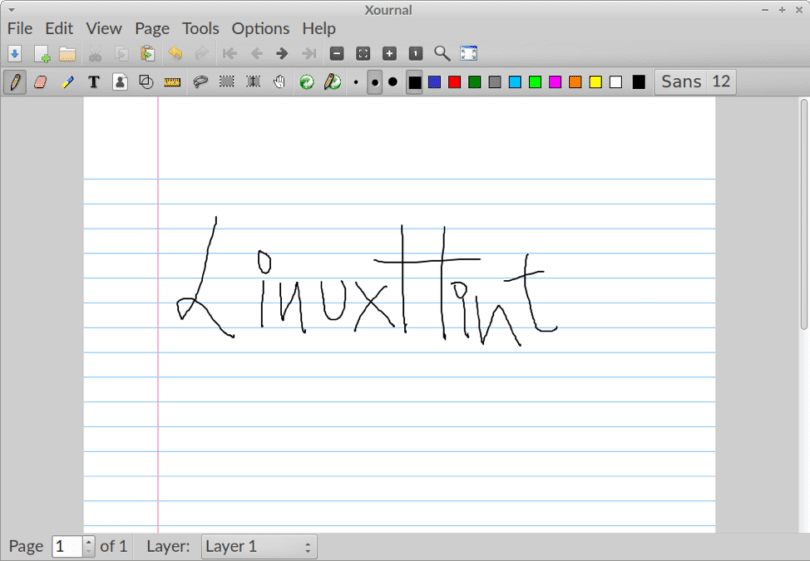Open the set zoom magnifier

(442, 53)
